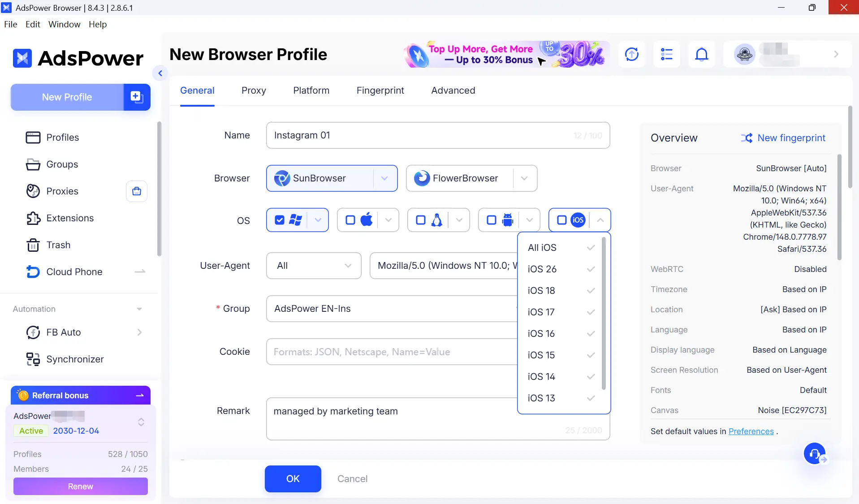
Task: Click the Android robot icon
Action: point(508,220)
